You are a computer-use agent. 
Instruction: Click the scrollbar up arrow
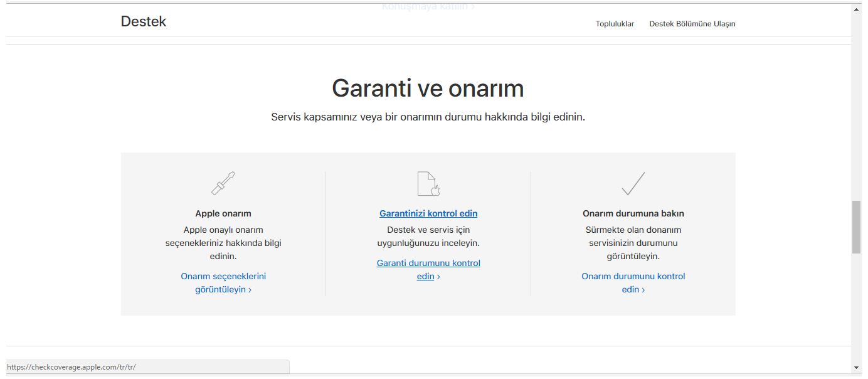tap(856, 8)
